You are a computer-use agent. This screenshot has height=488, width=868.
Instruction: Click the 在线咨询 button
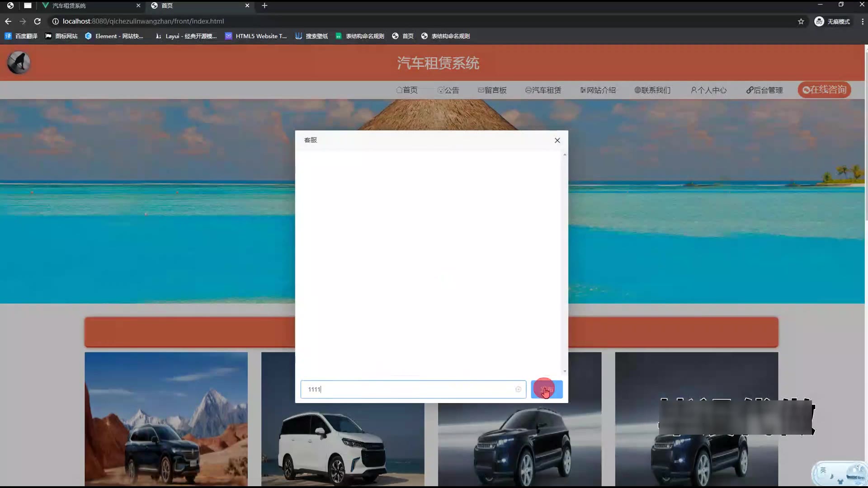pyautogui.click(x=824, y=90)
